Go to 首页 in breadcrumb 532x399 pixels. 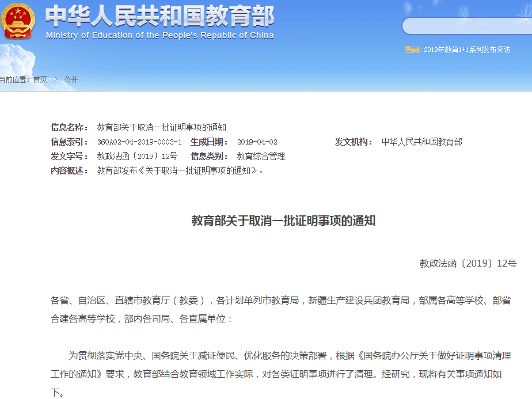click(40, 79)
